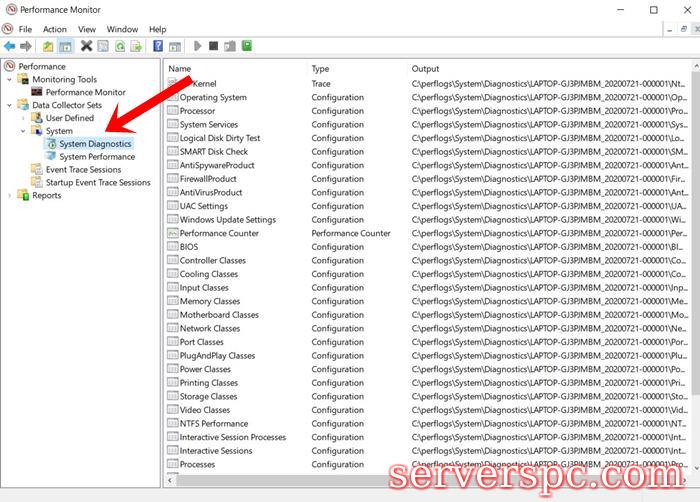Stop the data collector set with the stop icon
The height and width of the screenshot is (502, 700).
214,46
